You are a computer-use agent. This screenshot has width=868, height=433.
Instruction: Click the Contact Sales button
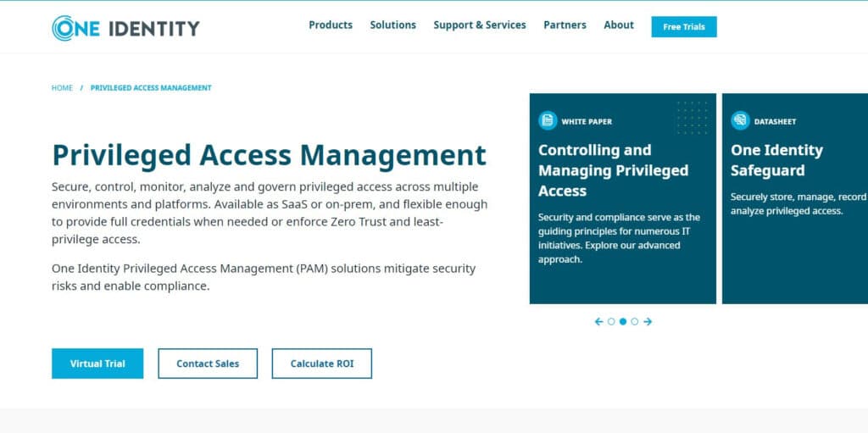pos(208,364)
